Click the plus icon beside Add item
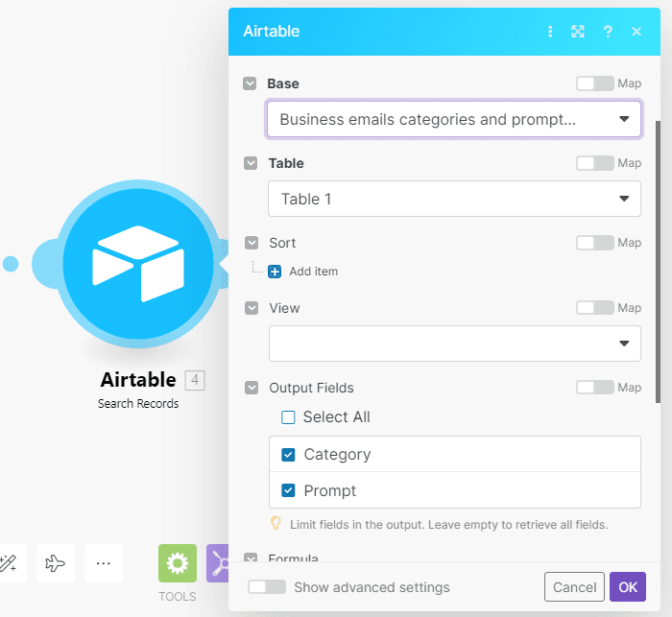This screenshot has width=672, height=617. (276, 272)
